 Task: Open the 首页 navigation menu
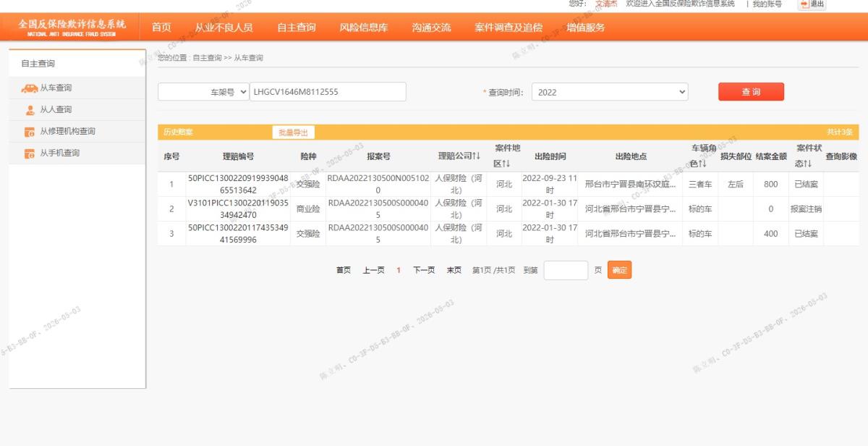(x=161, y=28)
